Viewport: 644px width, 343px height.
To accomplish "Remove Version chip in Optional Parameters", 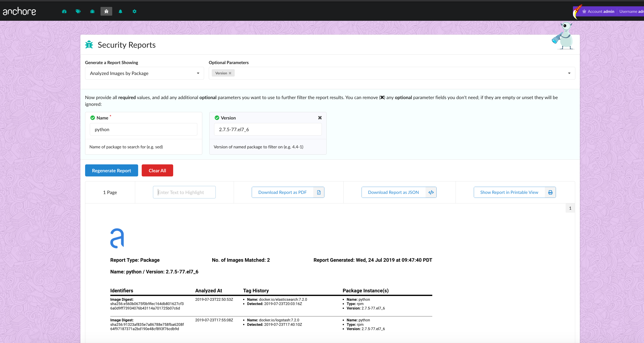I will [230, 73].
